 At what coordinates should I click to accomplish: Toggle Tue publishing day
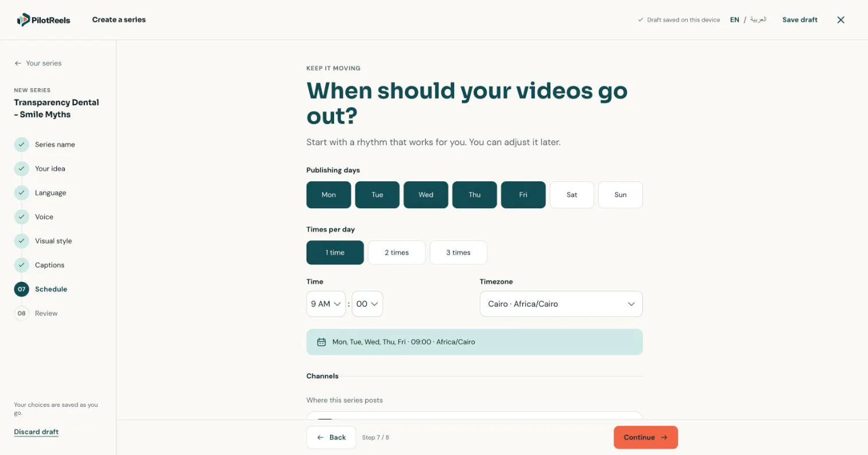pyautogui.click(x=377, y=195)
